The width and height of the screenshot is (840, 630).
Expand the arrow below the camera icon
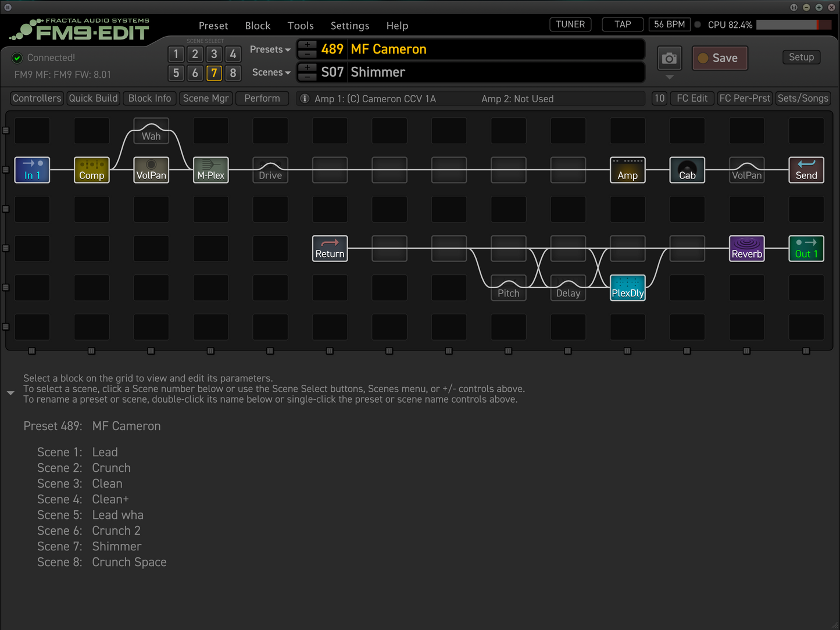pyautogui.click(x=670, y=77)
